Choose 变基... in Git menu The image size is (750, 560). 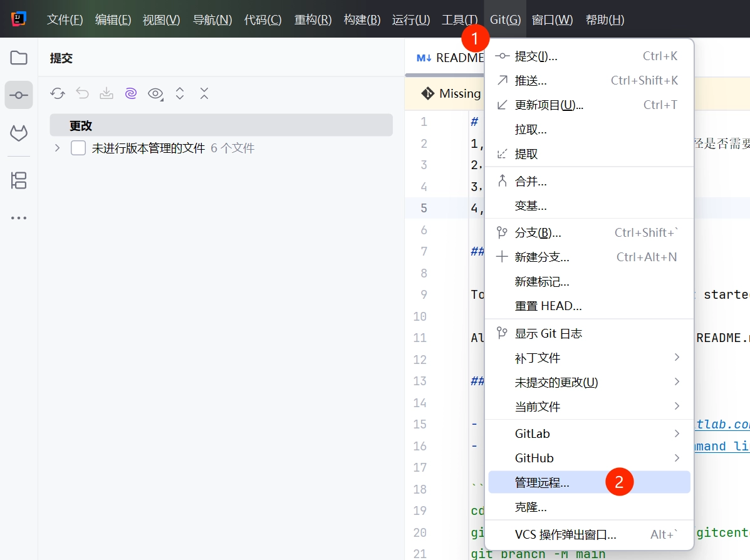[x=589, y=205]
